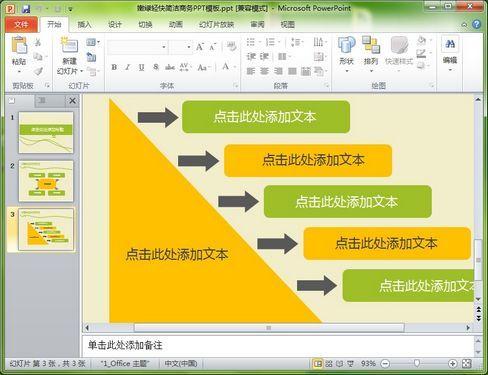Select slide 3 thumbnail
The width and height of the screenshot is (488, 375).
pyautogui.click(x=46, y=230)
